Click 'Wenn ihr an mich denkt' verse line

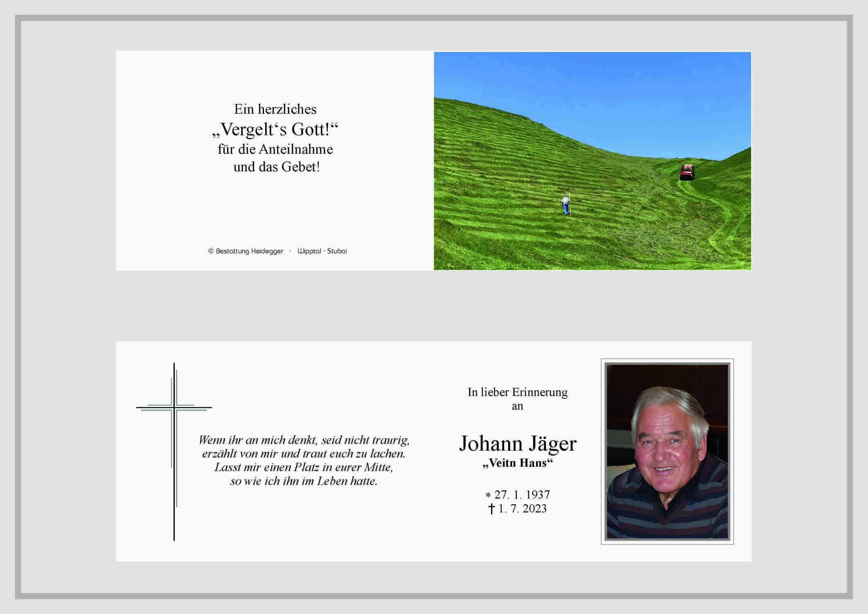point(304,440)
